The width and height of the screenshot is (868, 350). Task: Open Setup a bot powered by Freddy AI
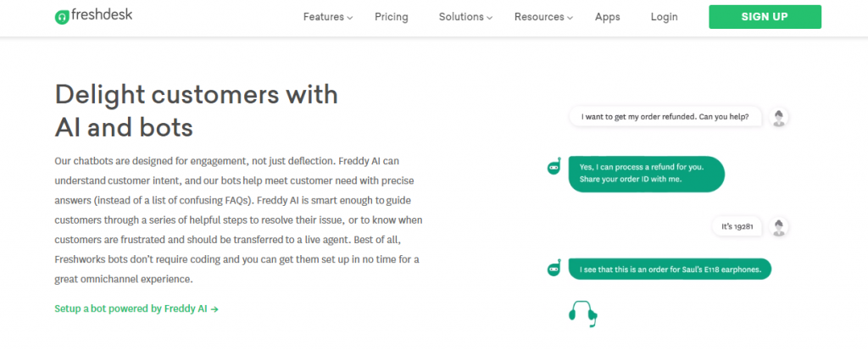(136, 309)
